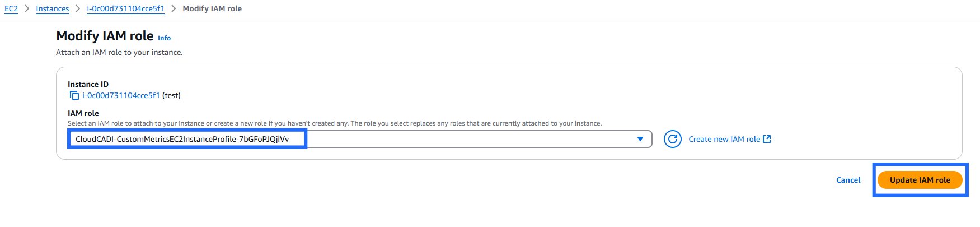980x227 pixels.
Task: Copy the instance ID with copy icon
Action: point(74,96)
